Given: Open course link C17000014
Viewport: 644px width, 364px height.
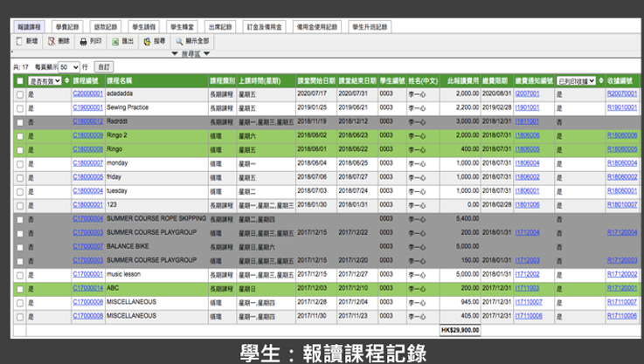Looking at the screenshot, I should click(88, 288).
